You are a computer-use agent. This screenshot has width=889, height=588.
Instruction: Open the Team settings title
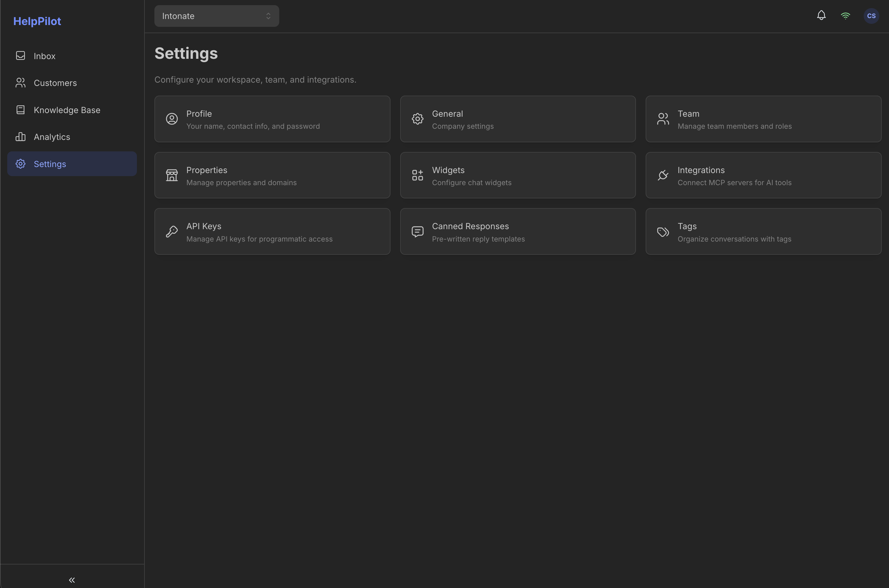688,114
